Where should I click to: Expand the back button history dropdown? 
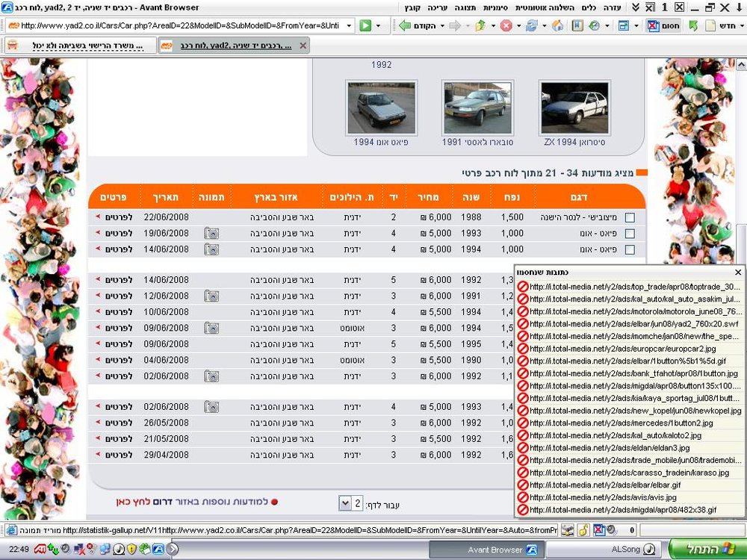pos(442,25)
